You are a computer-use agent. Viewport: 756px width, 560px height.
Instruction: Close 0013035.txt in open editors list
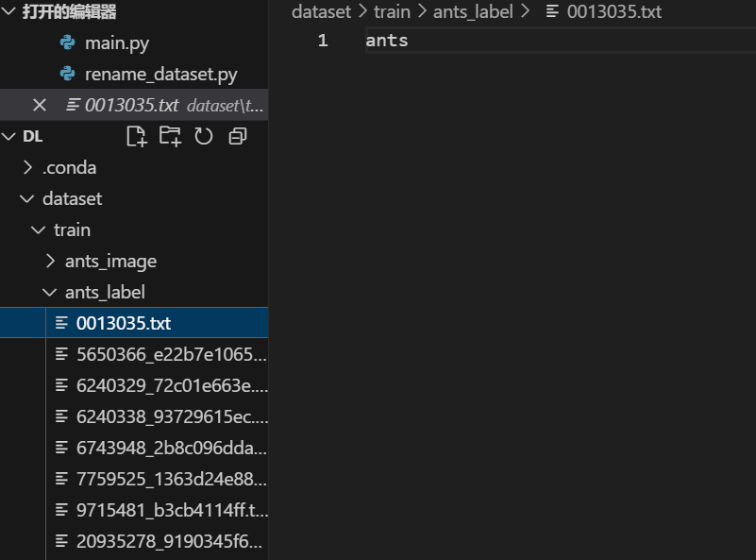tap(40, 105)
